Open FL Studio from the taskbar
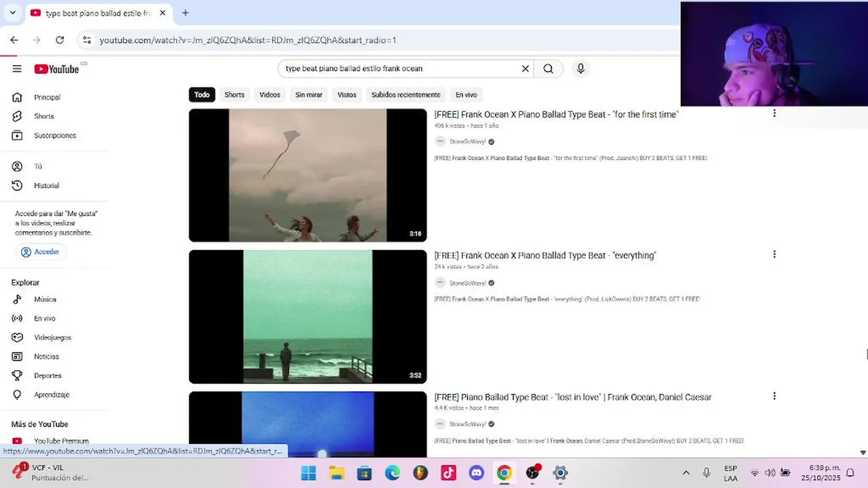 click(x=420, y=472)
